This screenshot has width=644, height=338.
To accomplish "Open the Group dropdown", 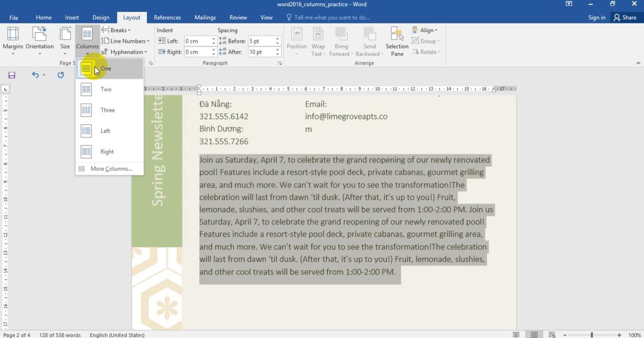I will click(426, 41).
